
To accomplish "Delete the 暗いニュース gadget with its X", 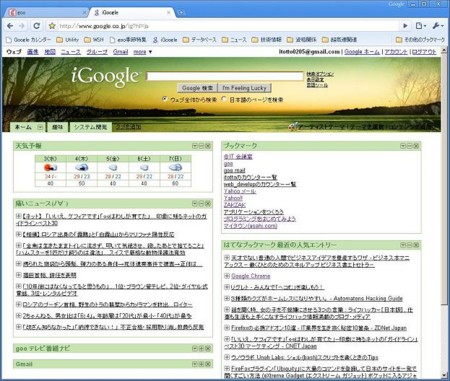I will point(208,203).
